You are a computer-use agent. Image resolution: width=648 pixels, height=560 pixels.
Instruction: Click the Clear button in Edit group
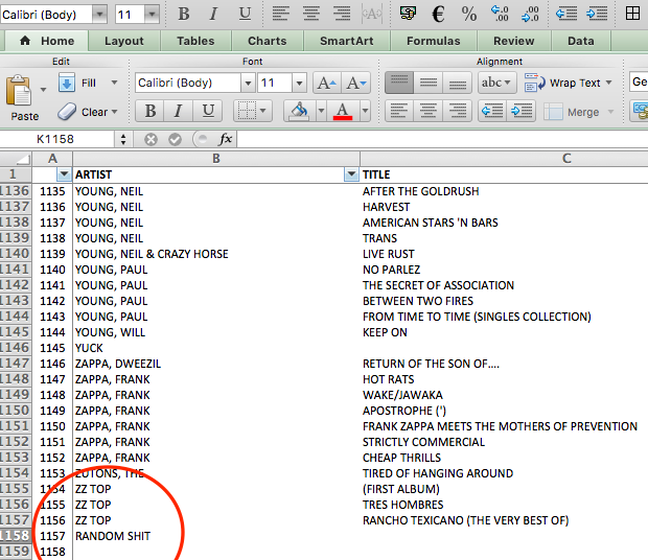point(88,112)
